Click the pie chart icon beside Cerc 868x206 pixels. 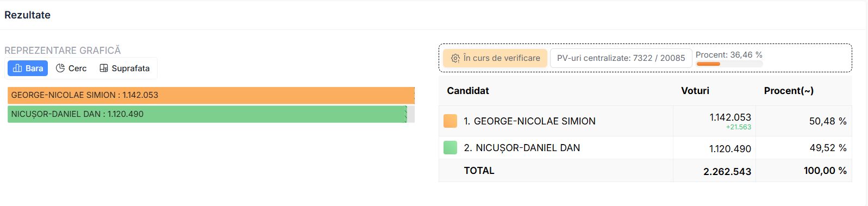point(60,68)
